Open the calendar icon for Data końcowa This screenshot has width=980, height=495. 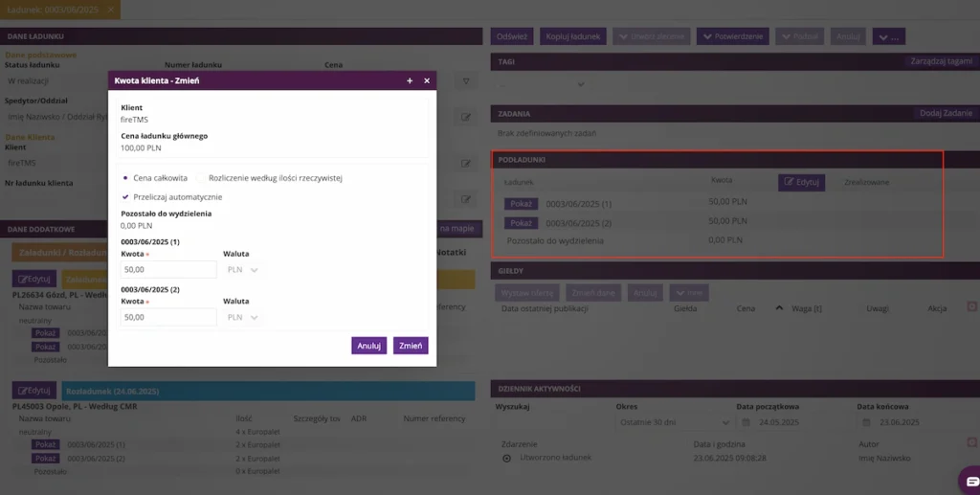pos(866,422)
